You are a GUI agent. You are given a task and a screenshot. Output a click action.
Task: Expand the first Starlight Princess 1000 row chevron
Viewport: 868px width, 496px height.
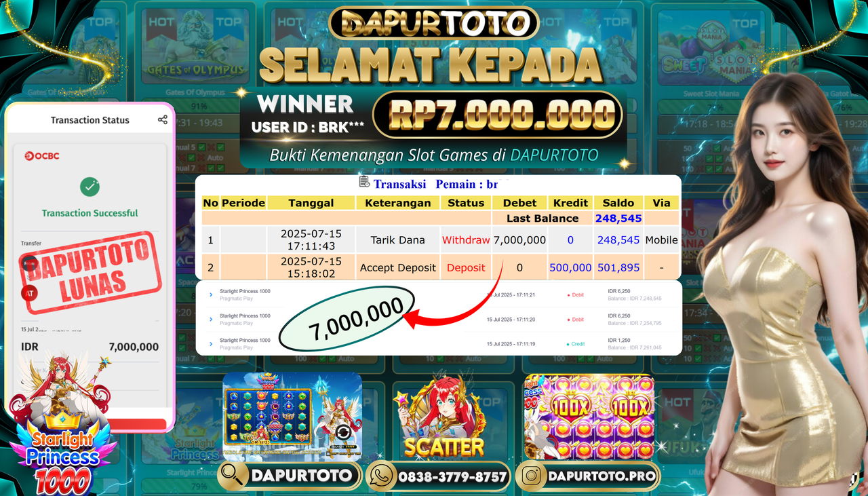[211, 295]
